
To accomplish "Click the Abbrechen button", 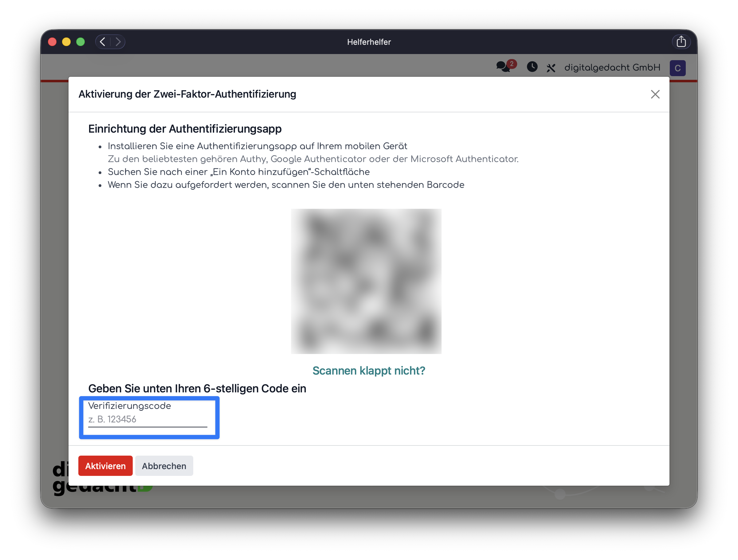I will click(164, 466).
